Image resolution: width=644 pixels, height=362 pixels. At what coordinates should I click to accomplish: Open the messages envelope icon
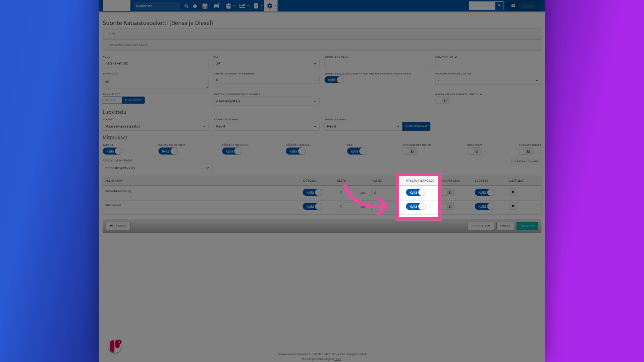[x=513, y=6]
